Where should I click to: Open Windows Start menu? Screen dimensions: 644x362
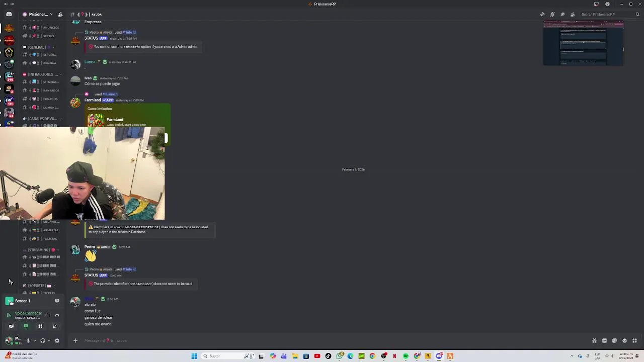pyautogui.click(x=194, y=356)
